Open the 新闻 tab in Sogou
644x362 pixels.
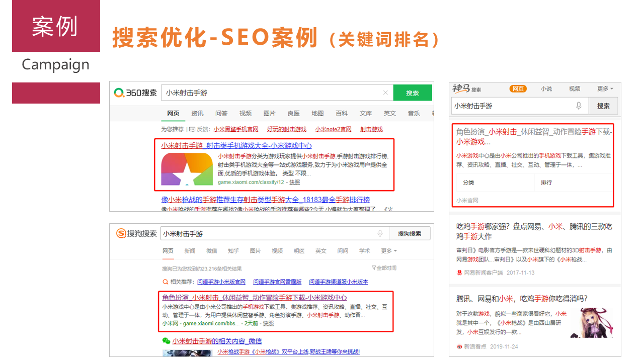[190, 251]
